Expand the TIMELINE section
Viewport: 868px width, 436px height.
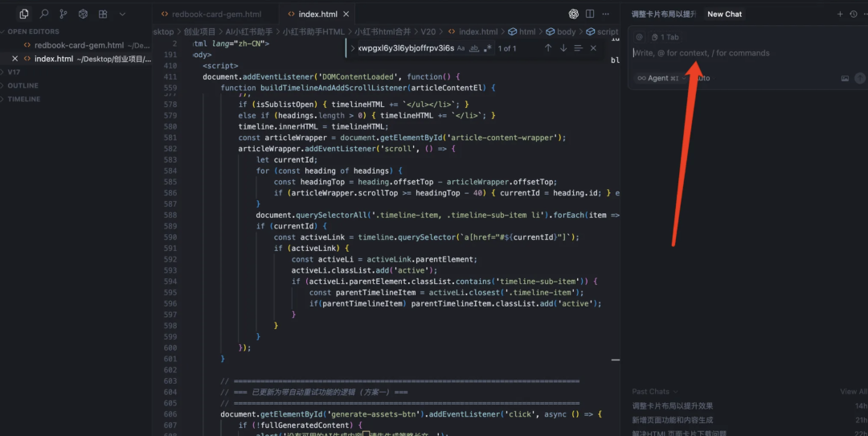pos(23,99)
